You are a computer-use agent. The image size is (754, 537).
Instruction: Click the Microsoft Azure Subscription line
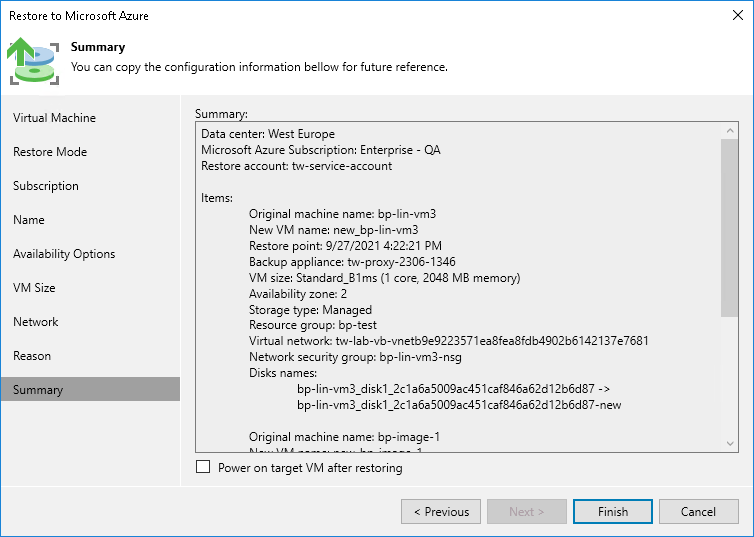pos(321,150)
